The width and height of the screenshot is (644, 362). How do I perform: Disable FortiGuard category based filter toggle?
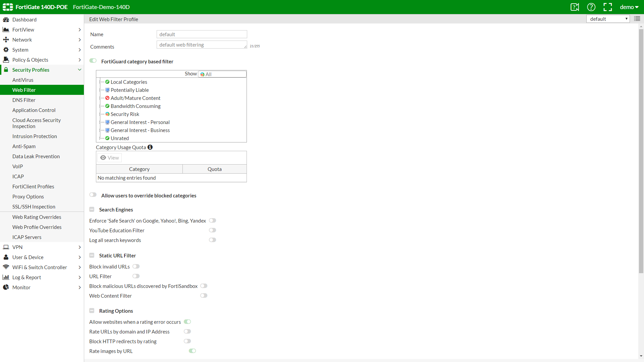[93, 61]
